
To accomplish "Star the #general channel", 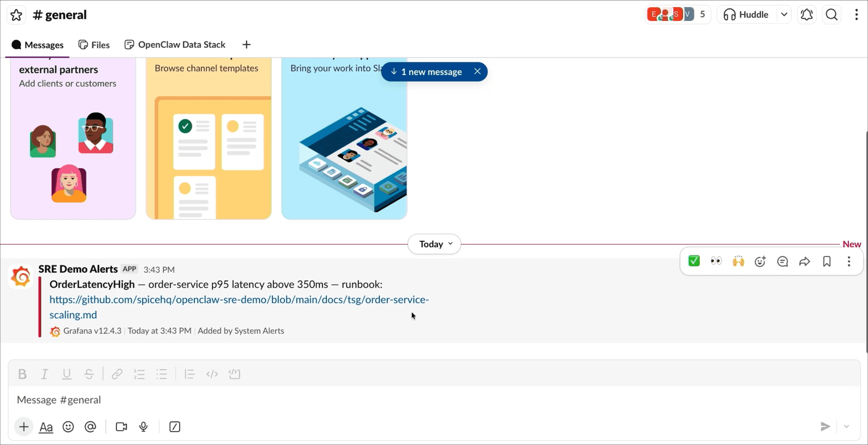I will 16,15.
